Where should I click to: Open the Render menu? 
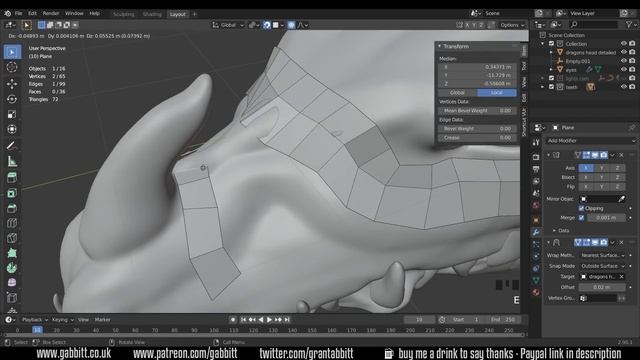tap(51, 13)
